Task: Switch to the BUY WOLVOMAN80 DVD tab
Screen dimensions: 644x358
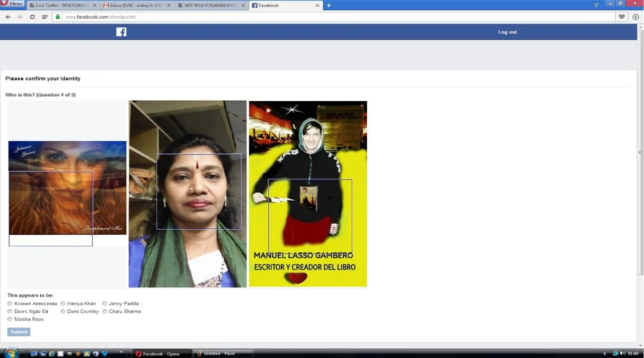Action: (211, 6)
